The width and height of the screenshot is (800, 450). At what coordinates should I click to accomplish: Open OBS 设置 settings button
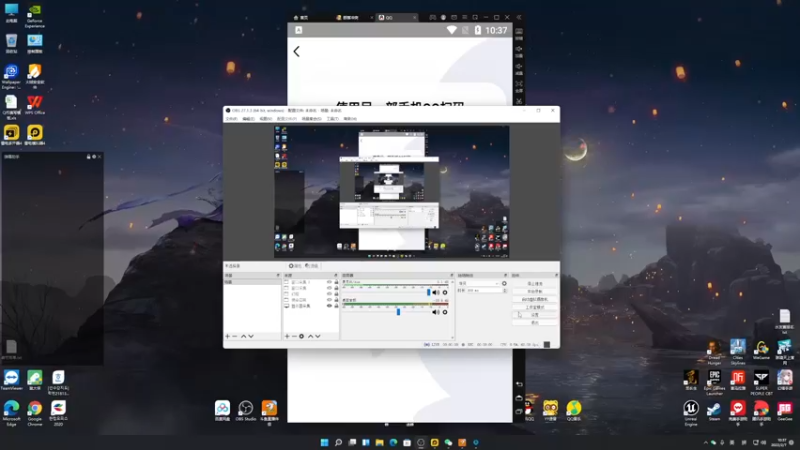click(x=535, y=315)
